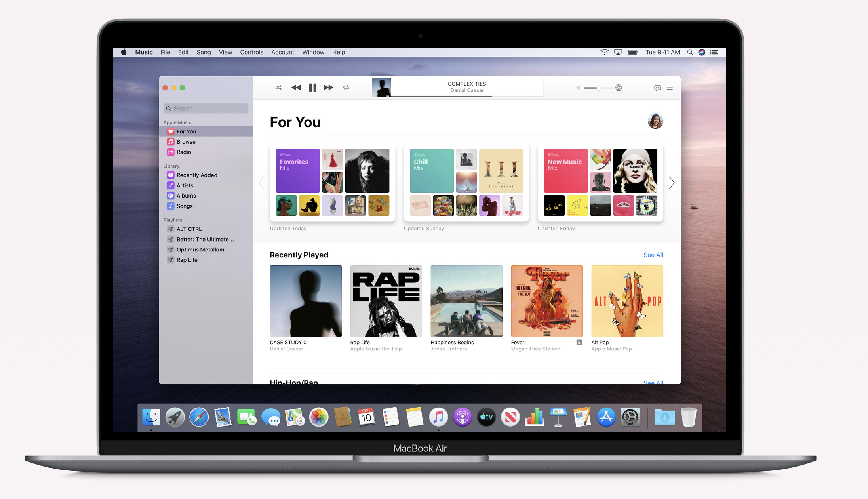Skip to the next track
Image resolution: width=868 pixels, height=499 pixels.
(x=328, y=88)
